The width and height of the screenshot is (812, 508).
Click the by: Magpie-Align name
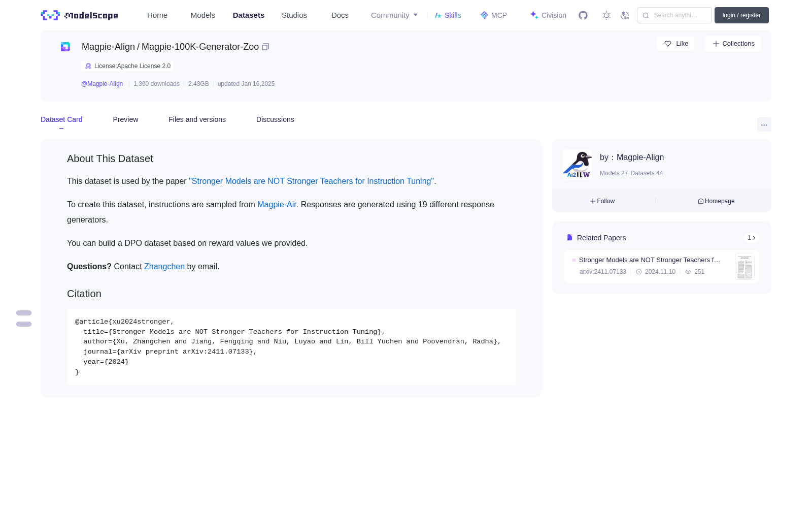[x=632, y=157]
